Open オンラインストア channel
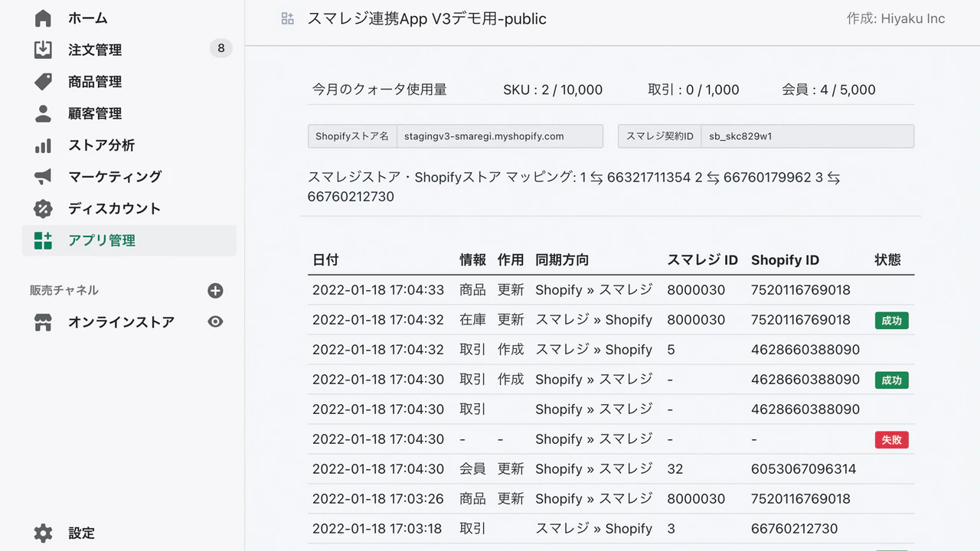The height and width of the screenshot is (551, 980). [x=121, y=322]
